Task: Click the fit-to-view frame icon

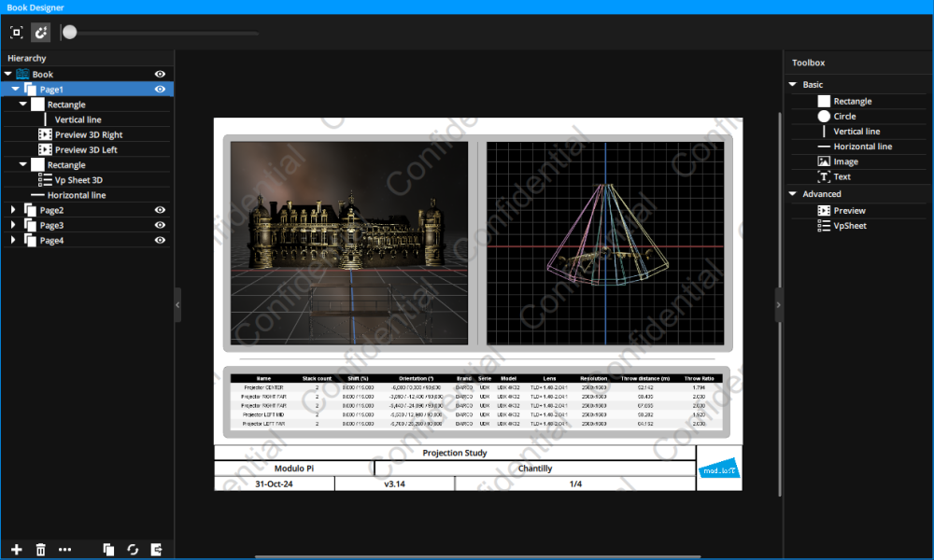Action: (x=17, y=32)
